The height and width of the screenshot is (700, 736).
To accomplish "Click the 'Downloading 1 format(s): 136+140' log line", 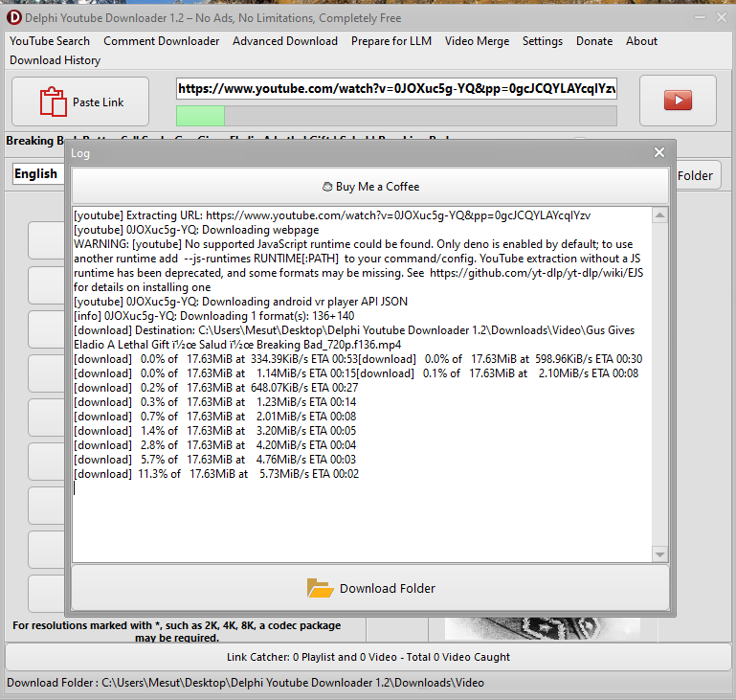I will (214, 316).
